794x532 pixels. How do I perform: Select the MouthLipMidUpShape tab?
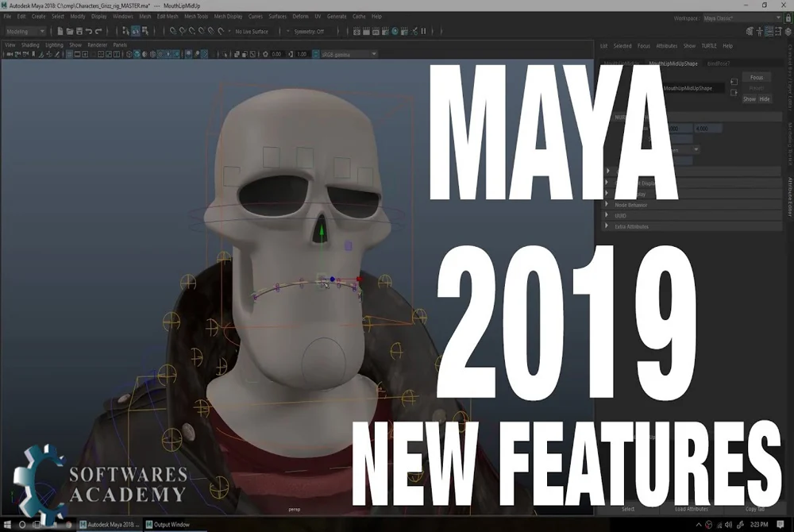click(x=673, y=64)
